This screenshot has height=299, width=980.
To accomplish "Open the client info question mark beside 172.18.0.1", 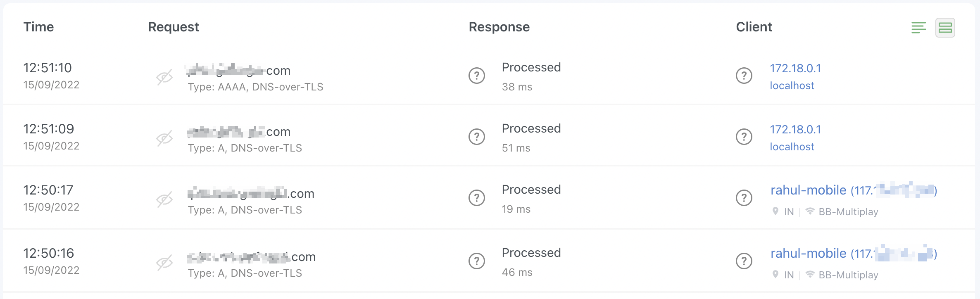I will (745, 76).
